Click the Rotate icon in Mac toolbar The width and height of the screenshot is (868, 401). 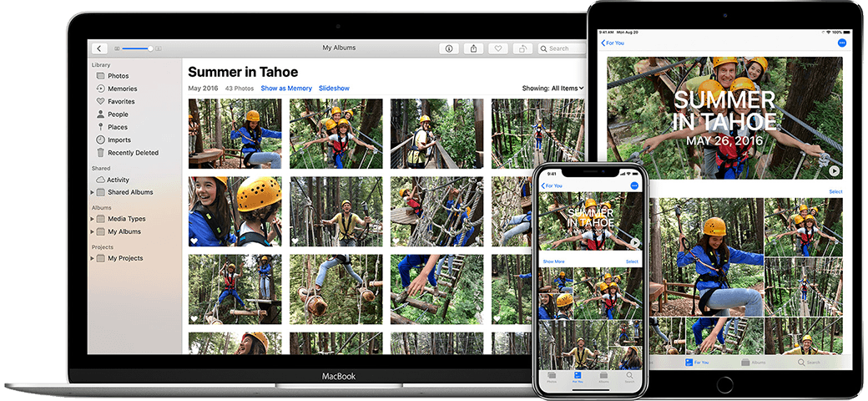522,48
